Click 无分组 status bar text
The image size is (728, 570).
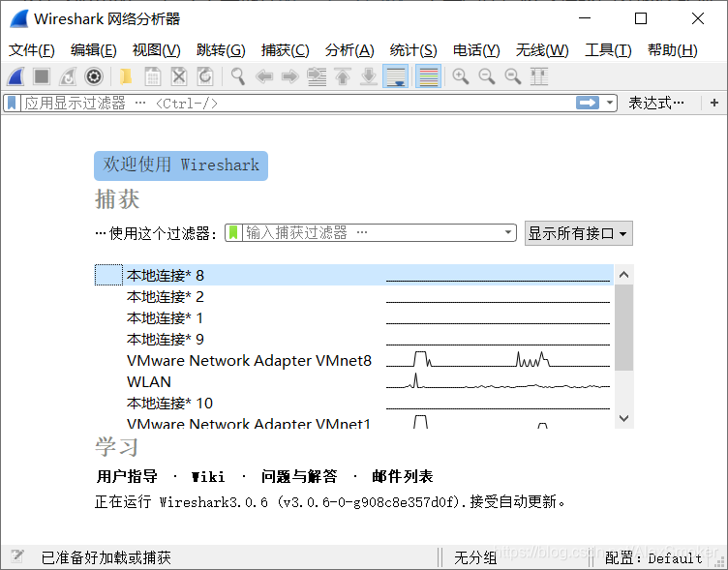pos(475,557)
